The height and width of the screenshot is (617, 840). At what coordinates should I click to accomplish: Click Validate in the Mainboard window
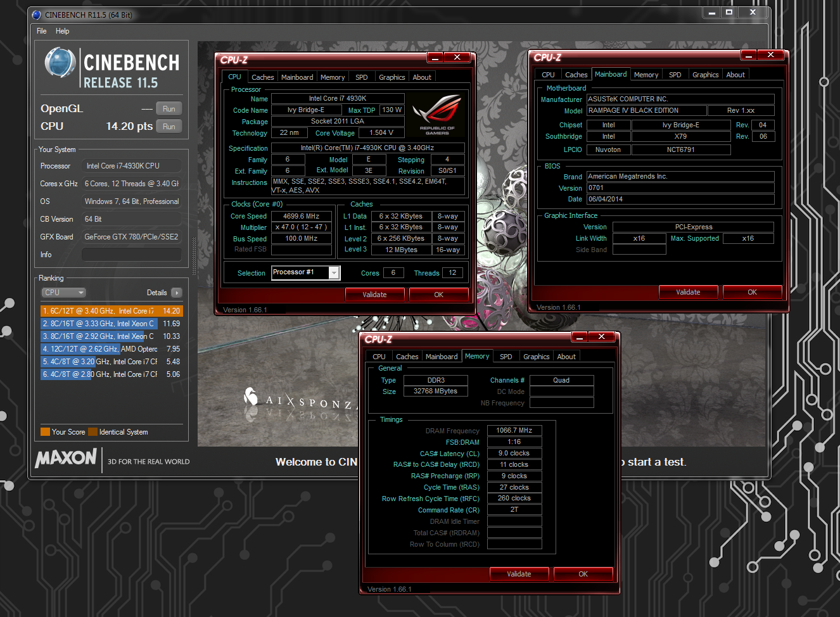pos(688,292)
